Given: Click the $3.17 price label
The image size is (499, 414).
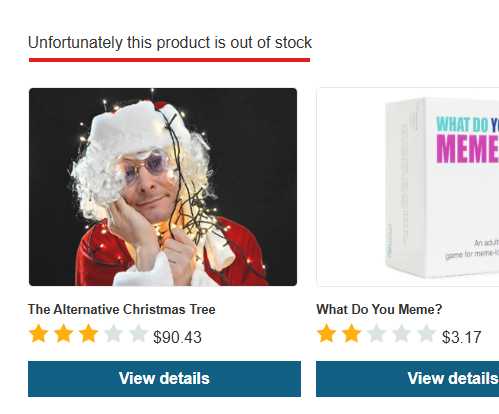Looking at the screenshot, I should tap(462, 337).
